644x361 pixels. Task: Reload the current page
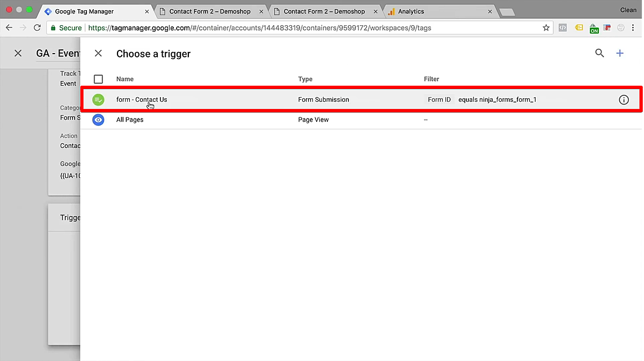pyautogui.click(x=37, y=28)
